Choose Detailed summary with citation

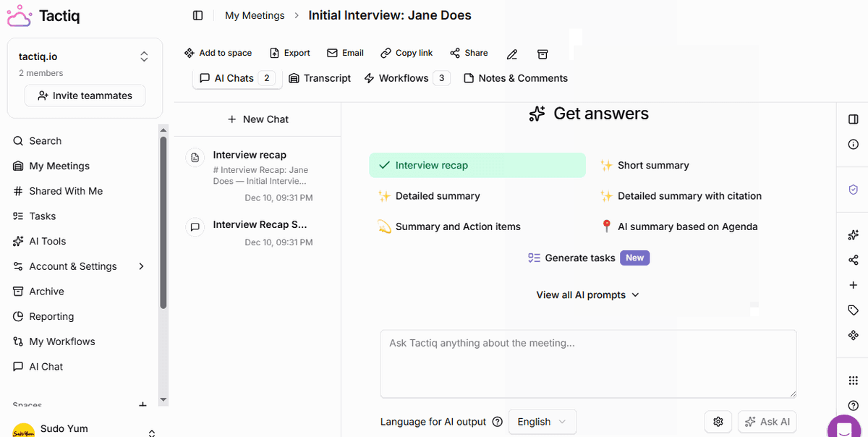point(681,196)
